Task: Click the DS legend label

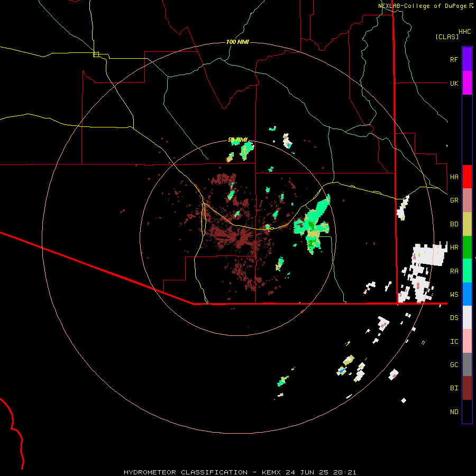Action: 454,318
